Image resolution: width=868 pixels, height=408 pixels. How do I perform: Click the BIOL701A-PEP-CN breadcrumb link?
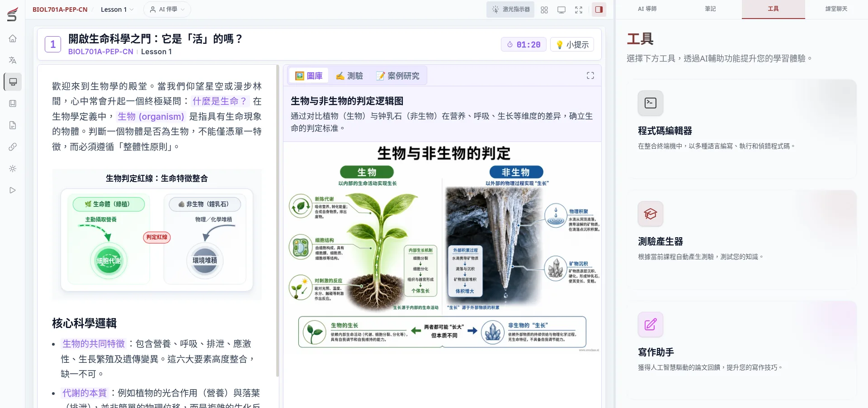[60, 9]
